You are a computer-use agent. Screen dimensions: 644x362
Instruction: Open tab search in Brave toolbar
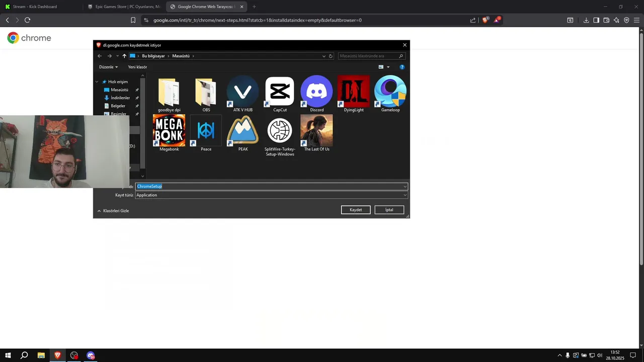coord(570,20)
